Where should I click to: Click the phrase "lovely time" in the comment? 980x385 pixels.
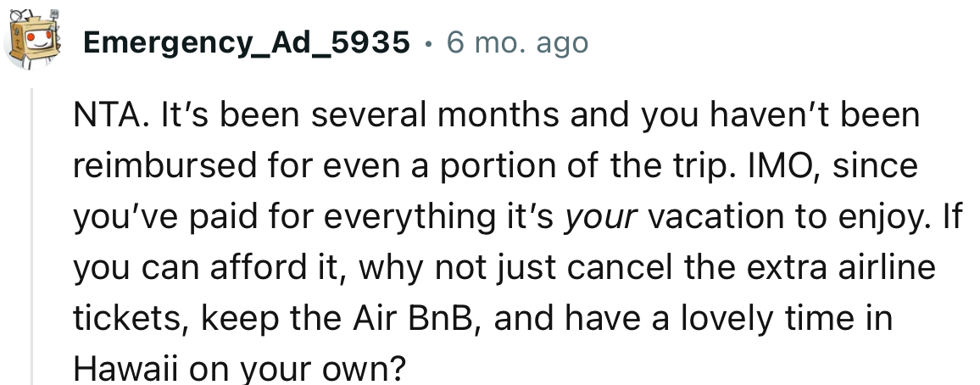pos(771,319)
